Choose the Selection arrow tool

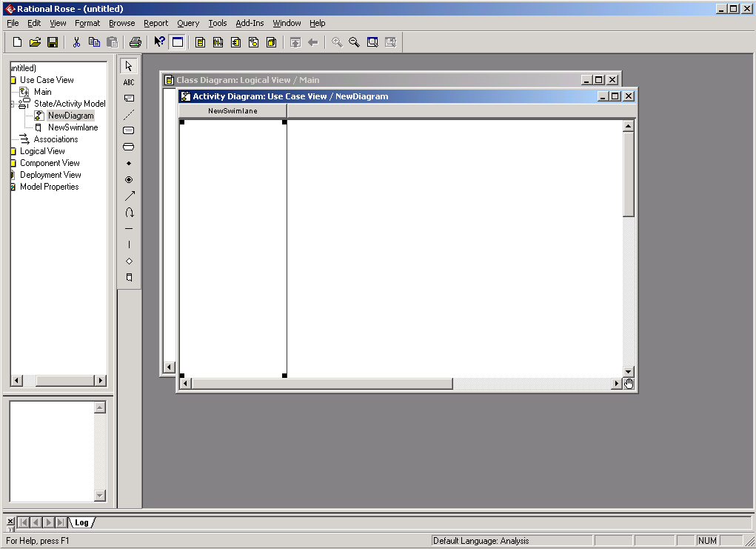tap(129, 66)
